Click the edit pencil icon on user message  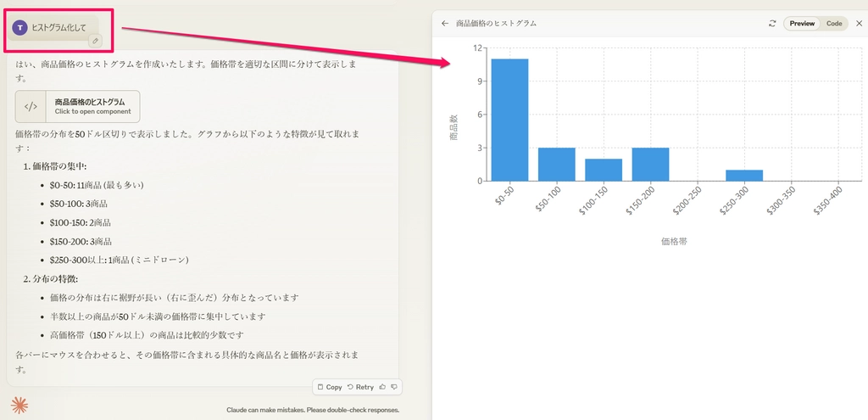95,40
